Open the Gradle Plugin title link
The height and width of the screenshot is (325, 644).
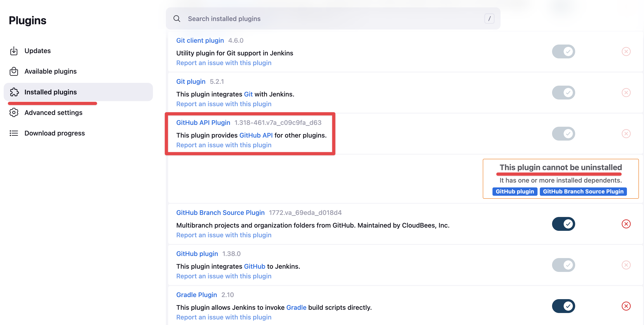point(197,295)
